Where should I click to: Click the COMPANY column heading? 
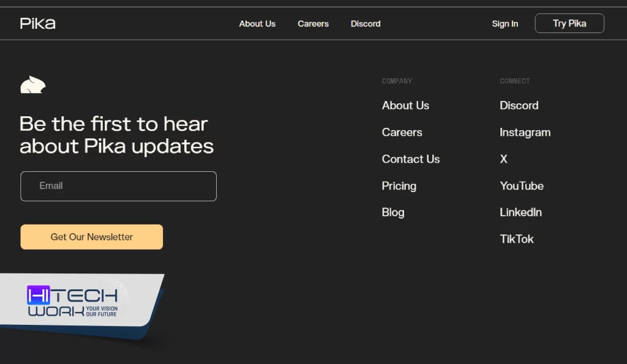coord(397,81)
